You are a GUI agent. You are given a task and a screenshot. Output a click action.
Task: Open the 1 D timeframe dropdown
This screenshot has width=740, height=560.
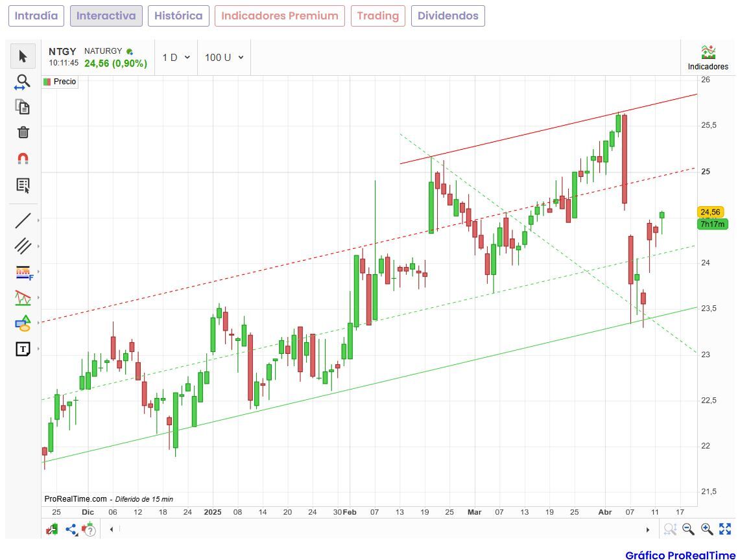(176, 58)
